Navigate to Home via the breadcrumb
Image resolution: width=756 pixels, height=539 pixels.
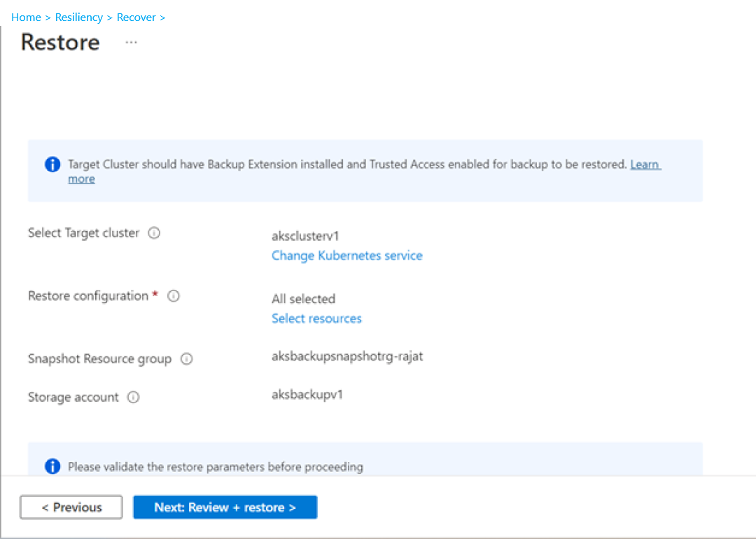pyautogui.click(x=26, y=17)
